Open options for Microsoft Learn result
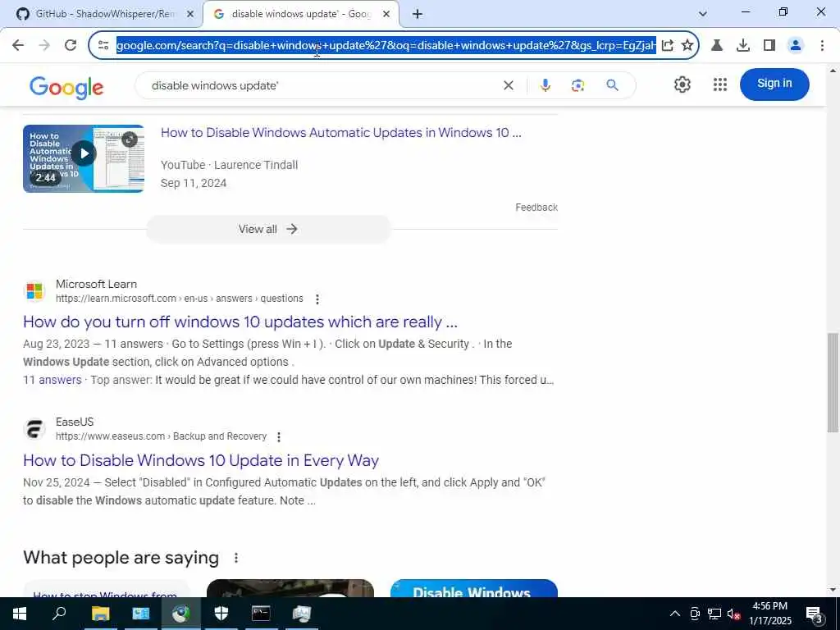The image size is (840, 630). point(317,299)
